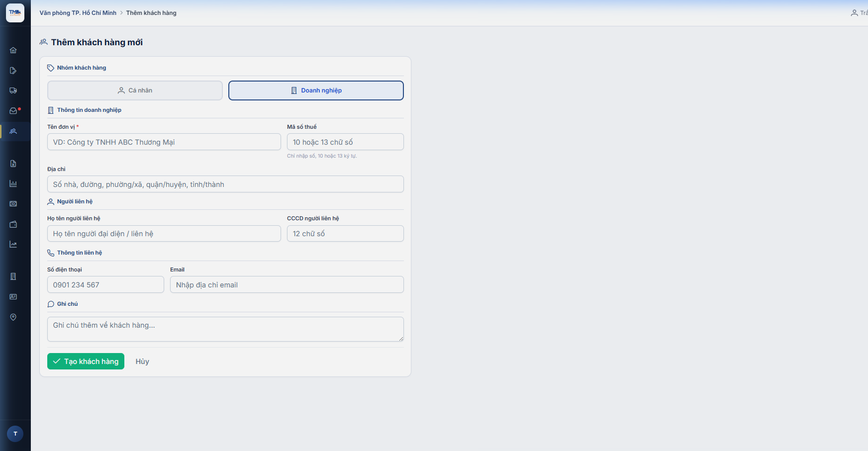
Task: Open the inbox icon with red dot
Action: pyautogui.click(x=13, y=111)
